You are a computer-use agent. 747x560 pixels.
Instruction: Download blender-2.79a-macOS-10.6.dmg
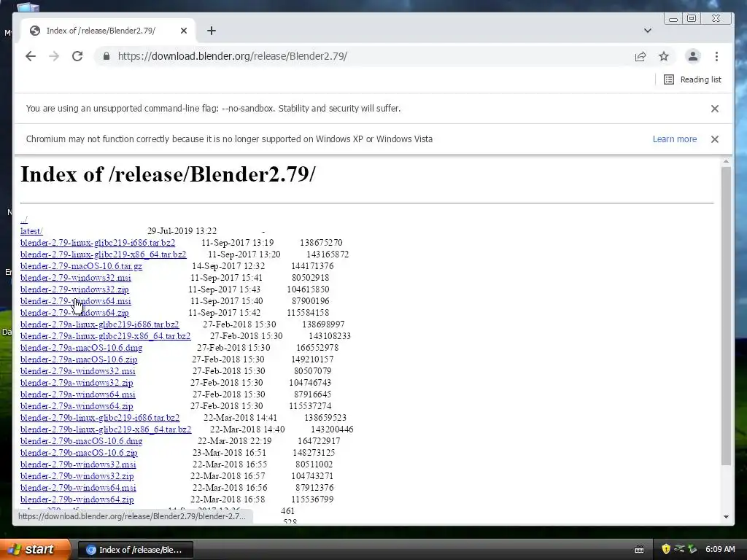click(x=82, y=348)
